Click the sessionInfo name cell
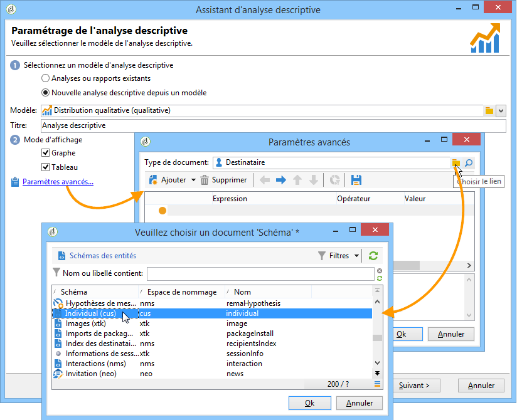 pos(245,354)
